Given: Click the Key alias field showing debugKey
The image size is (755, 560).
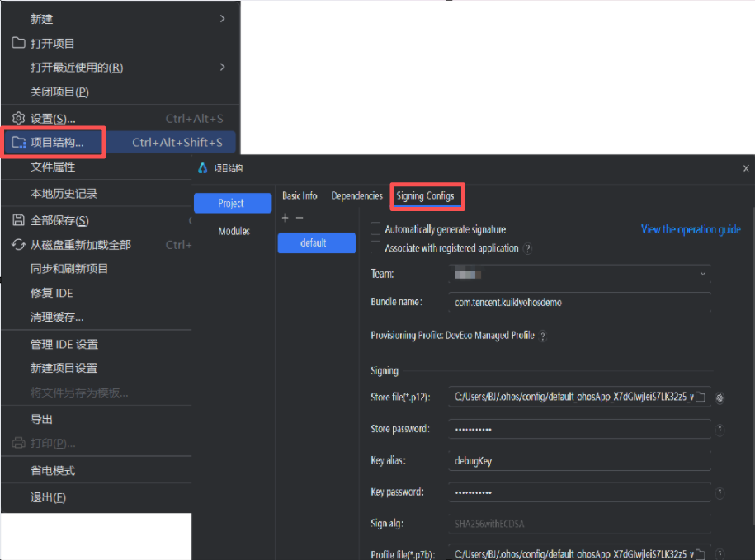Looking at the screenshot, I should [x=579, y=460].
